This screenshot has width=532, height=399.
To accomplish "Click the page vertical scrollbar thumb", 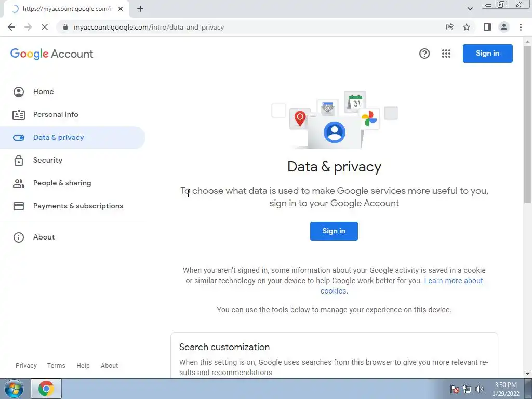I will [528, 124].
